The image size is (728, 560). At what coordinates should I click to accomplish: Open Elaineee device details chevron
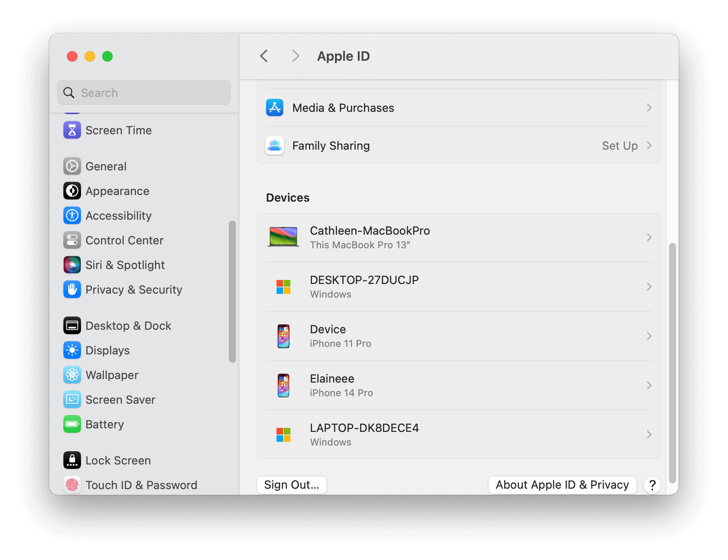[649, 386]
